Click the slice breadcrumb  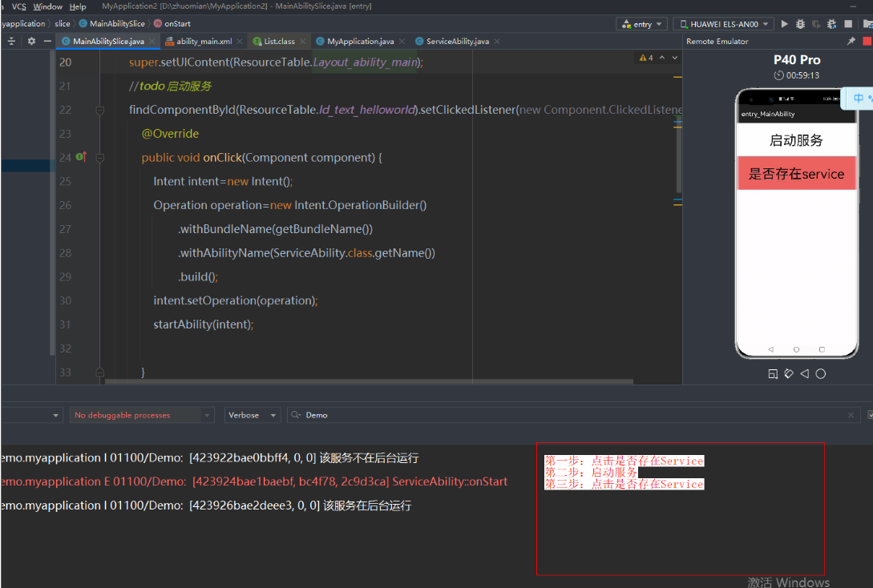pos(63,24)
